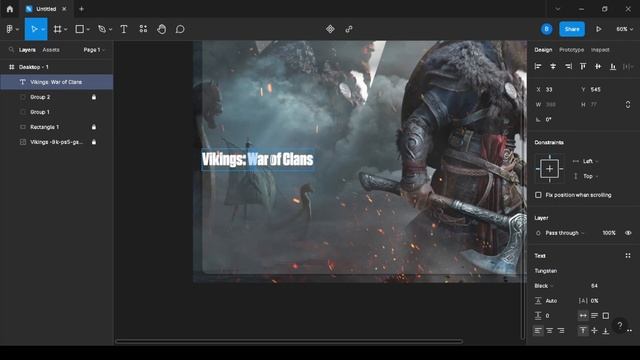Screen dimensions: 640x360
Task: Align selection bottom
Action: 613,66
